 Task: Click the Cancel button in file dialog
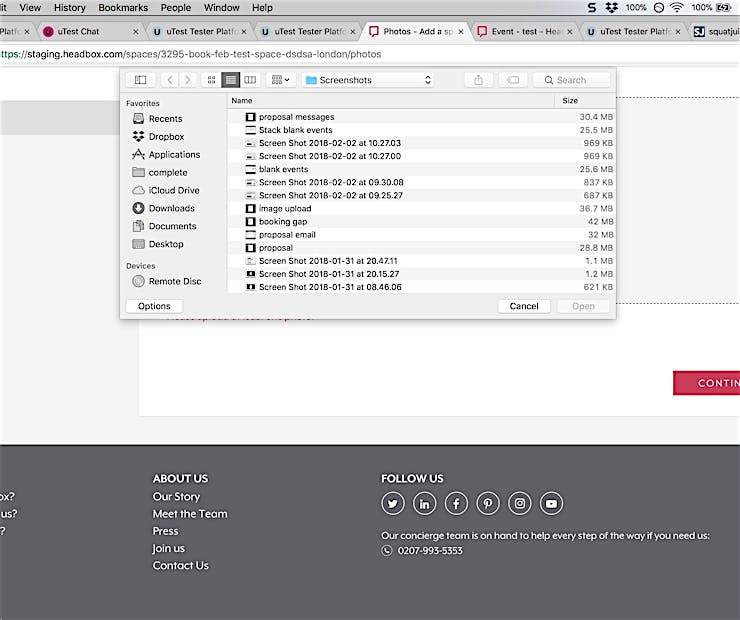pos(524,307)
